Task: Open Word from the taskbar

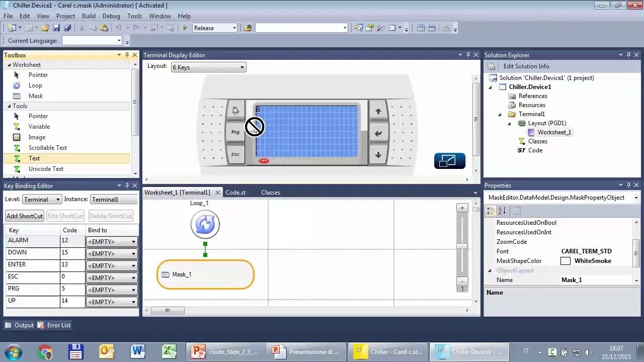Action: click(x=138, y=351)
